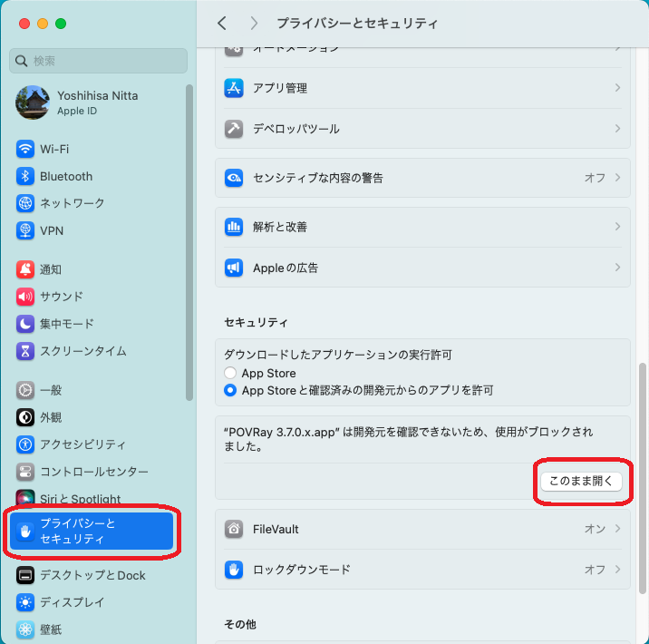
Task: Click the VPN globe icon
Action: (x=25, y=230)
